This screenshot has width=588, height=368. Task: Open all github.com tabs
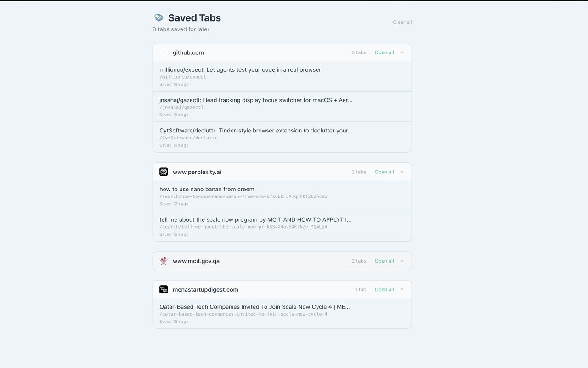coord(384,52)
